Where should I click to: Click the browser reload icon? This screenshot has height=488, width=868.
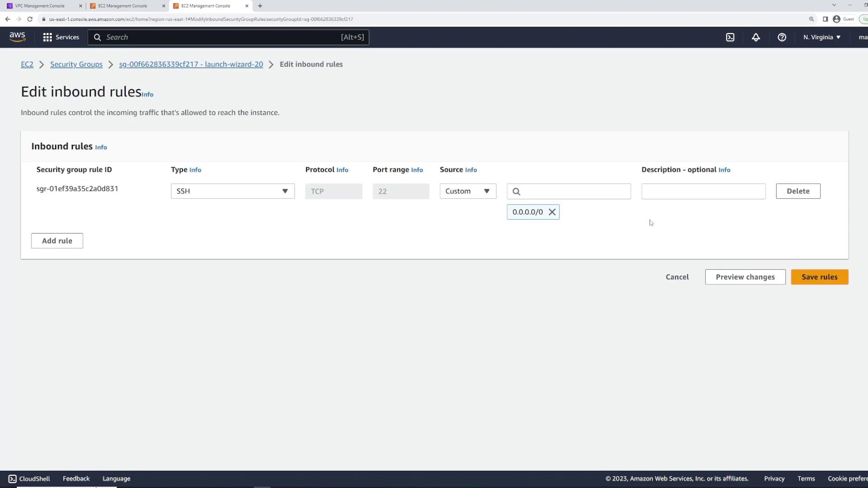pyautogui.click(x=30, y=19)
